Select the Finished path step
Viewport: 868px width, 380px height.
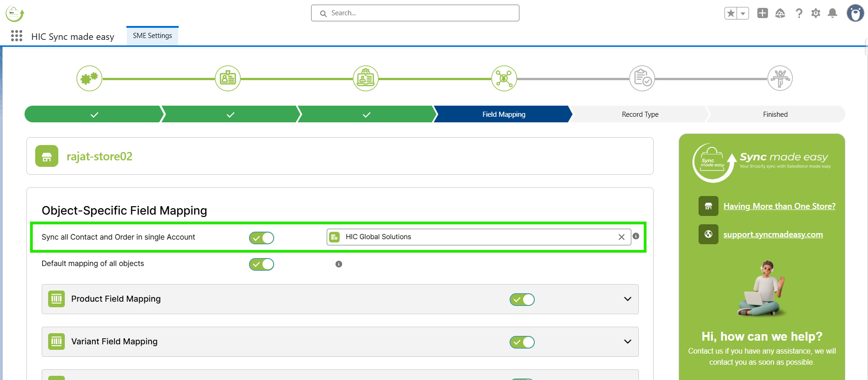(x=775, y=114)
